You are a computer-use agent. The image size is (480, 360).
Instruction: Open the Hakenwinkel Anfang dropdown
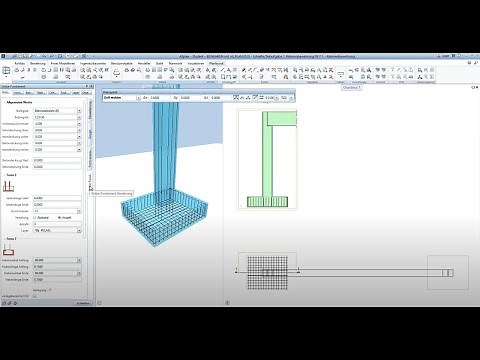(79, 260)
